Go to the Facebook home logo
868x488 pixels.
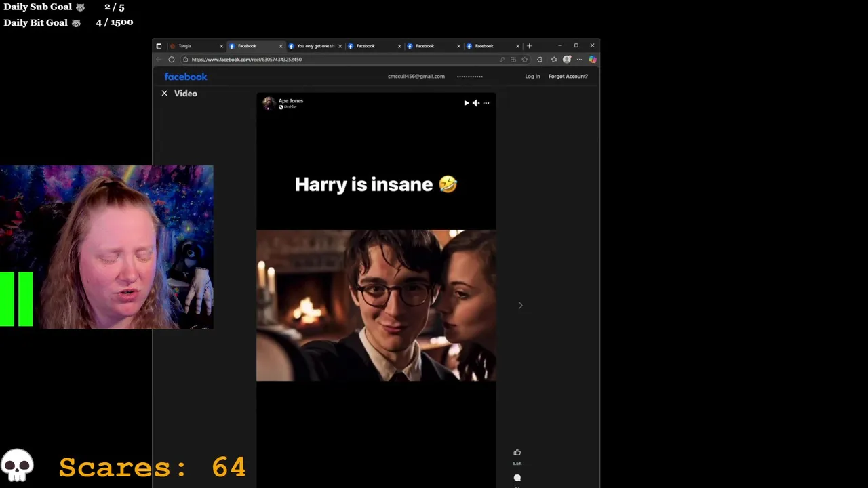[x=186, y=77]
